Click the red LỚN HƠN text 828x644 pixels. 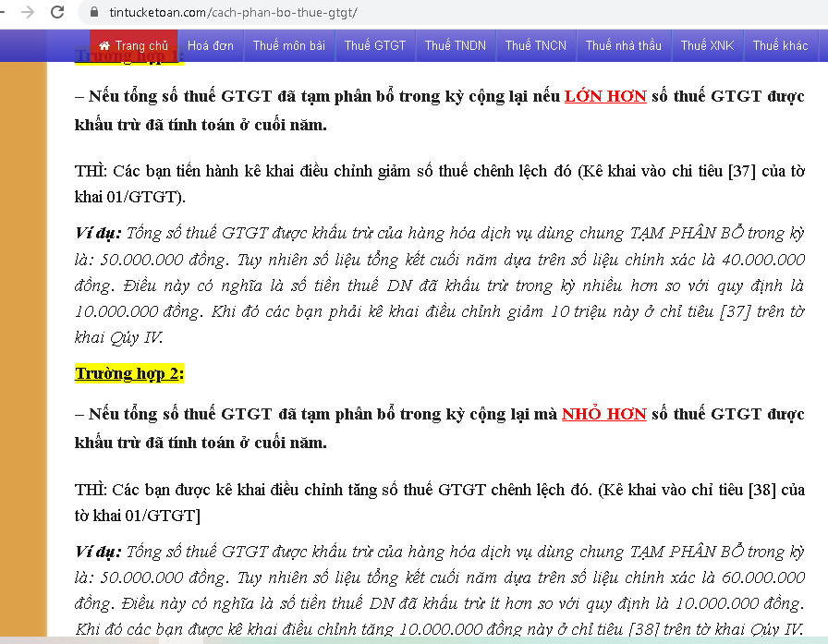pos(605,96)
